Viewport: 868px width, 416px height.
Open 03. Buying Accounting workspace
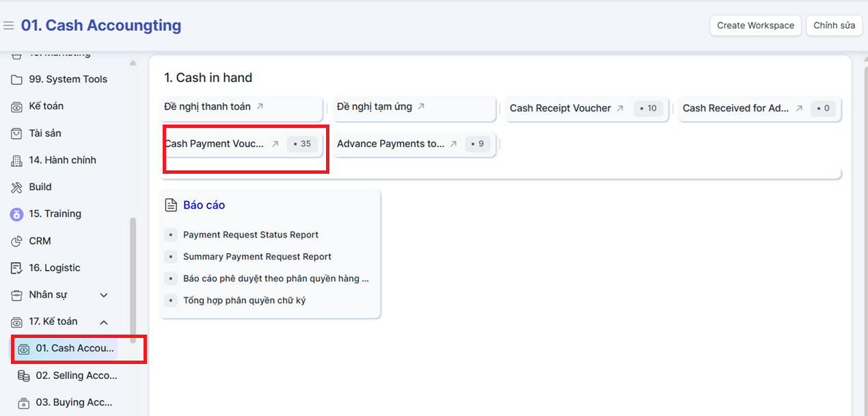coord(74,402)
